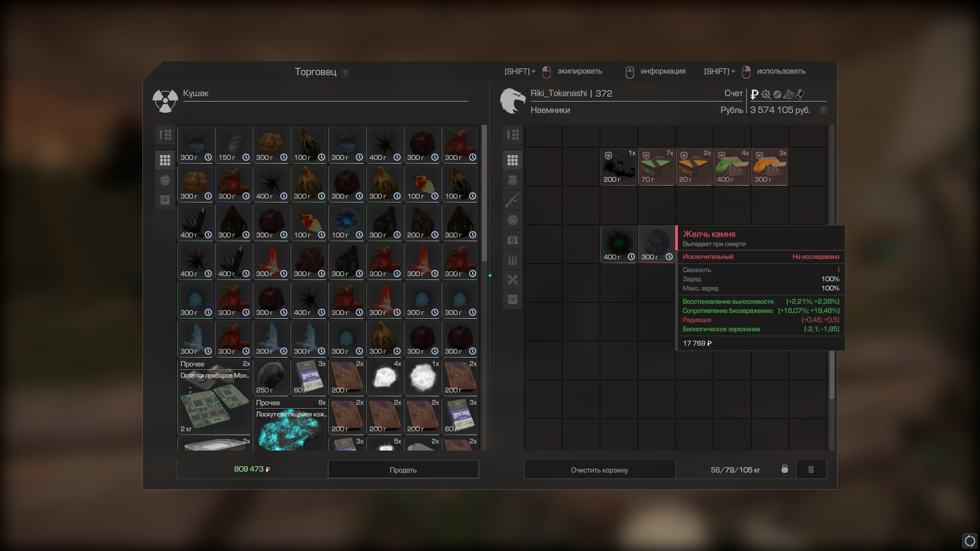Select the 70 г green crate 7x
Screen dimensions: 980x551
(x=656, y=167)
